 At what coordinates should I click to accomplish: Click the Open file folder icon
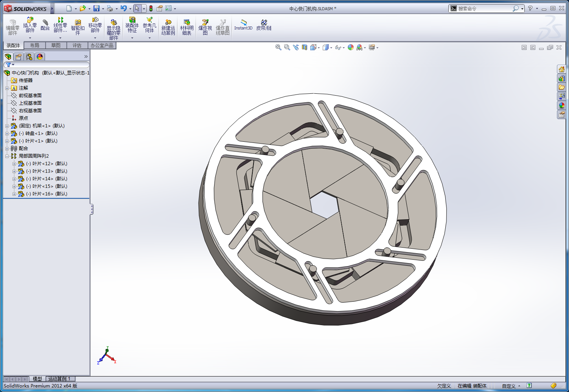[x=82, y=8]
